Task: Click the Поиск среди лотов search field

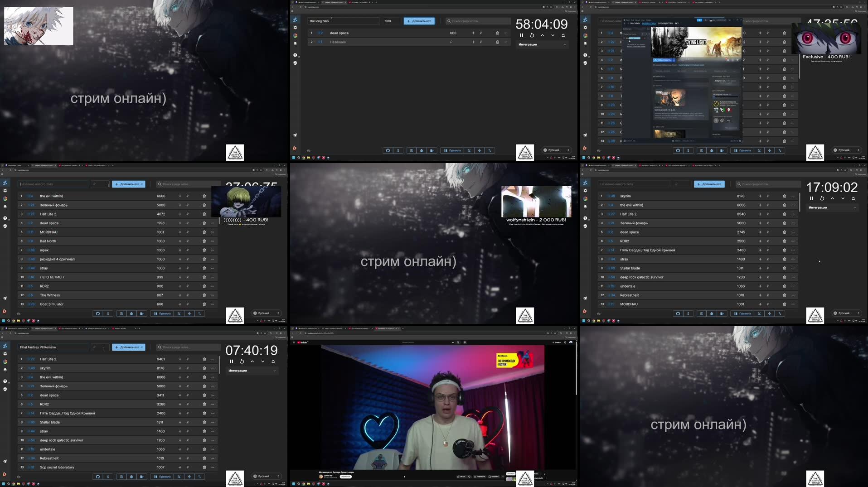Action: [478, 21]
